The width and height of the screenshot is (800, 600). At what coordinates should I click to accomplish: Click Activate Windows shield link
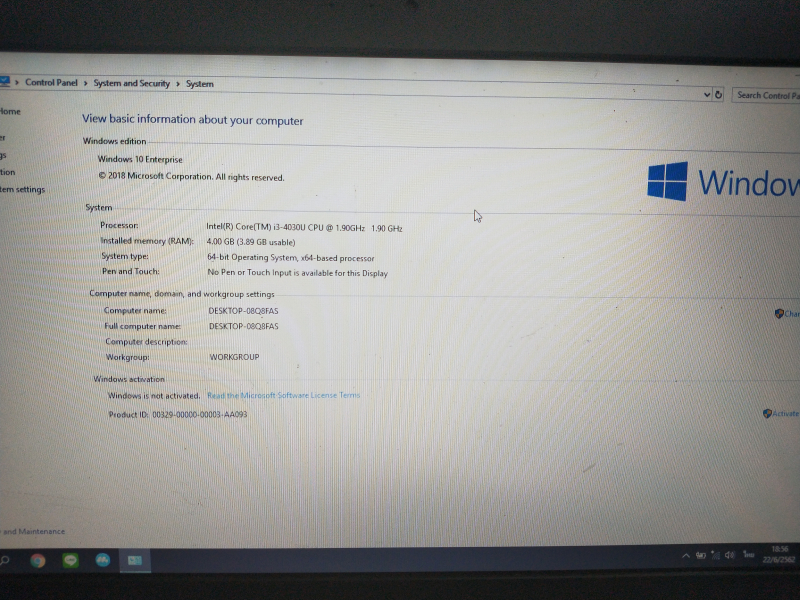[781, 413]
